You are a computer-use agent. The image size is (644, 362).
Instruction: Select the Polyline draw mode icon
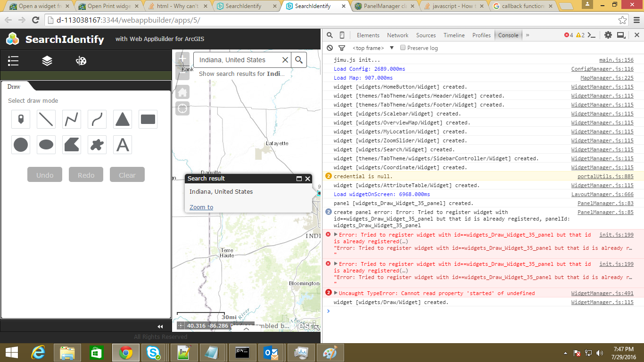tap(72, 120)
